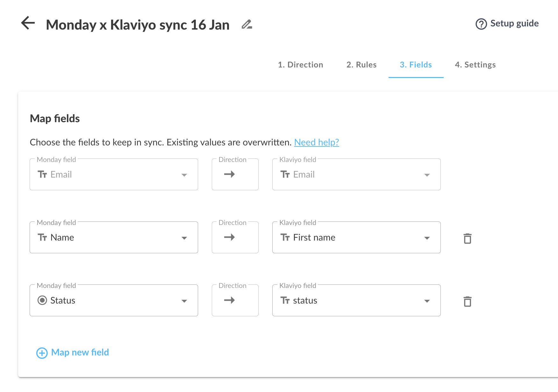Select the 3. Fields tab
The height and width of the screenshot is (392, 558).
pos(416,65)
